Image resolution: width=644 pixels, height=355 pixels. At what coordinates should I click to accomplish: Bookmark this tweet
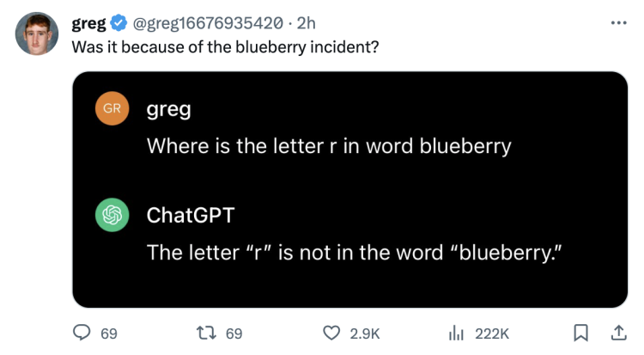tap(580, 333)
